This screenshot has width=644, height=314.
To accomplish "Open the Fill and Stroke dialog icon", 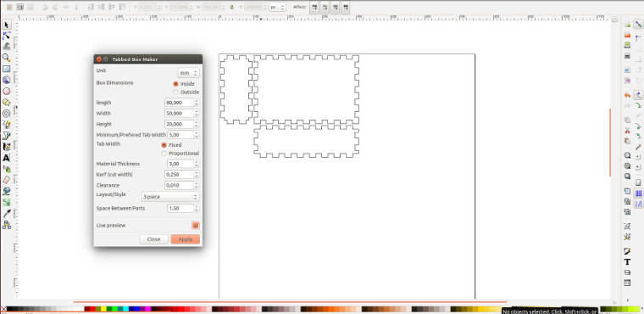I will [x=627, y=251].
